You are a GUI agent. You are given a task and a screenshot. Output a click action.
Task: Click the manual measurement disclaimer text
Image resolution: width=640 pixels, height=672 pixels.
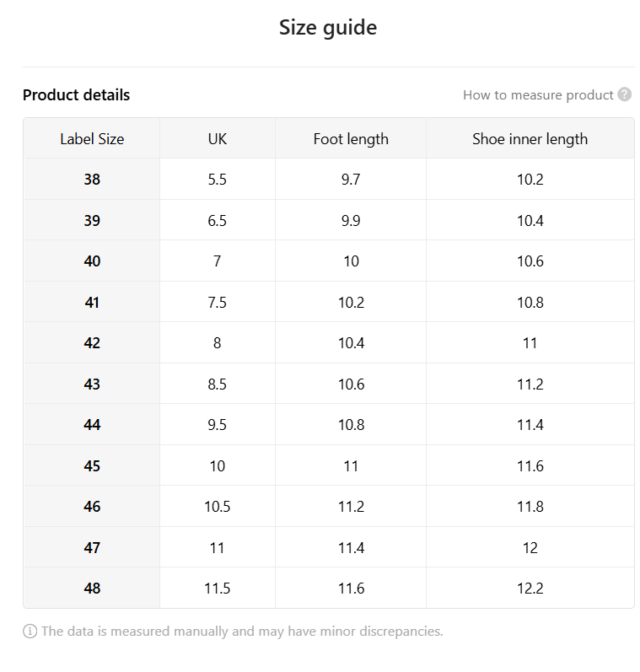(242, 632)
